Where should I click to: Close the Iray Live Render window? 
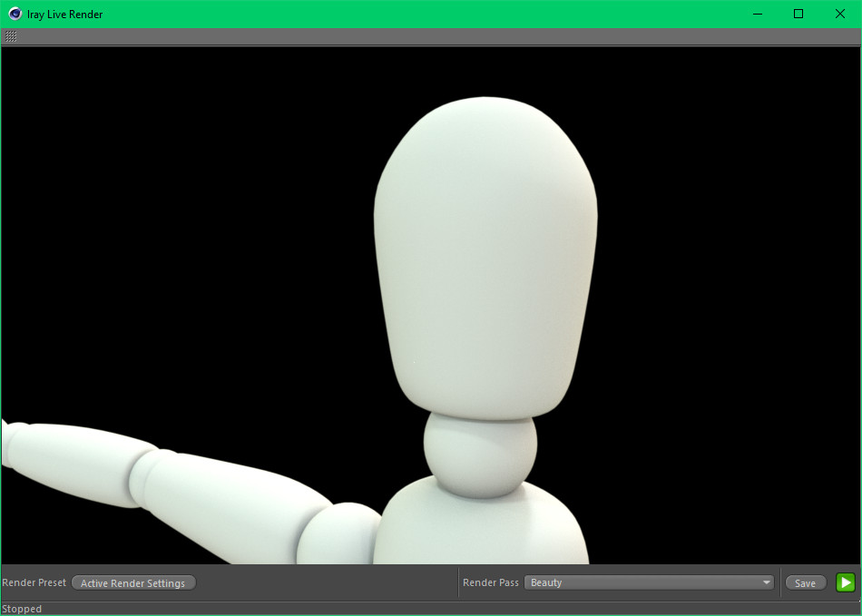tap(840, 14)
